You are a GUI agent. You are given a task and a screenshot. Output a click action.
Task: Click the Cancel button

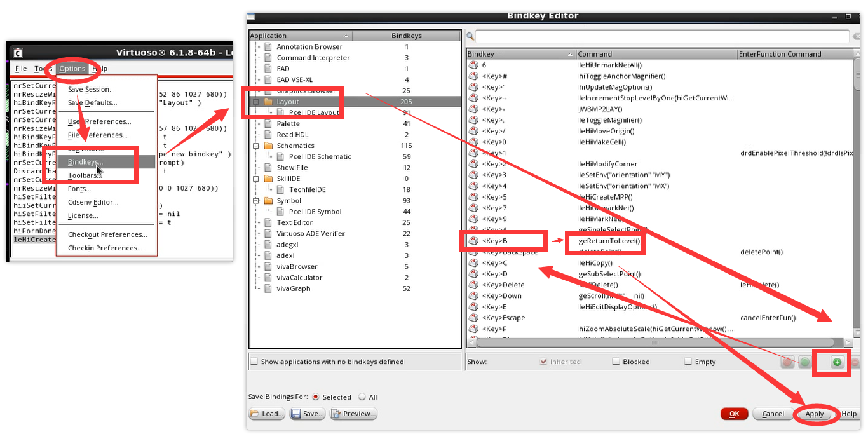(773, 414)
